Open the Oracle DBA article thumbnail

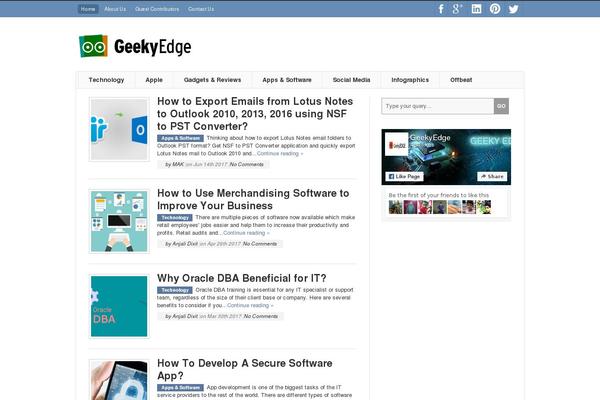point(119,306)
